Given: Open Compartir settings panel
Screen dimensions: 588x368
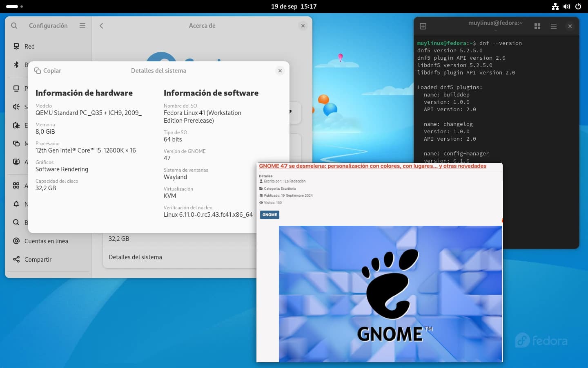Looking at the screenshot, I should [x=38, y=260].
